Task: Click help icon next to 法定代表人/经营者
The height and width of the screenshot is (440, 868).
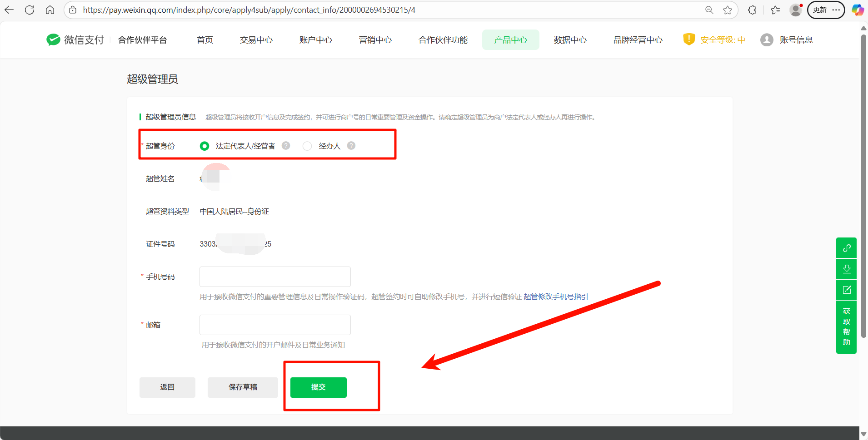Action: pos(286,146)
